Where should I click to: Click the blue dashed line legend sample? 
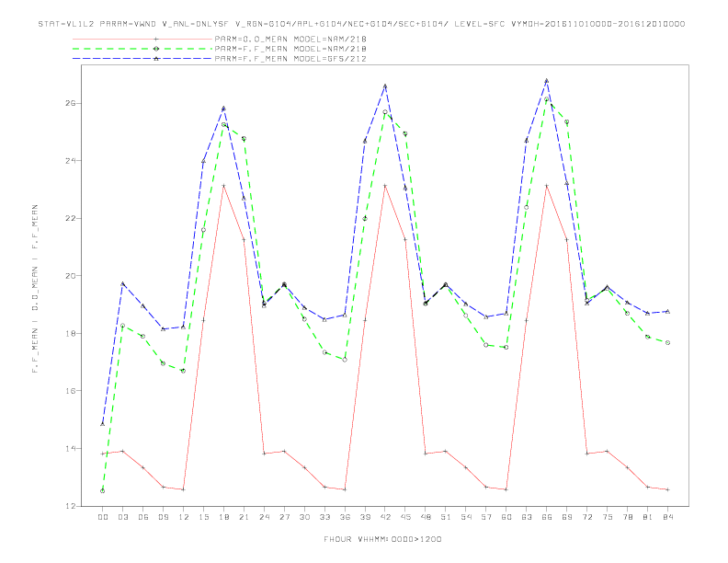tap(142, 59)
